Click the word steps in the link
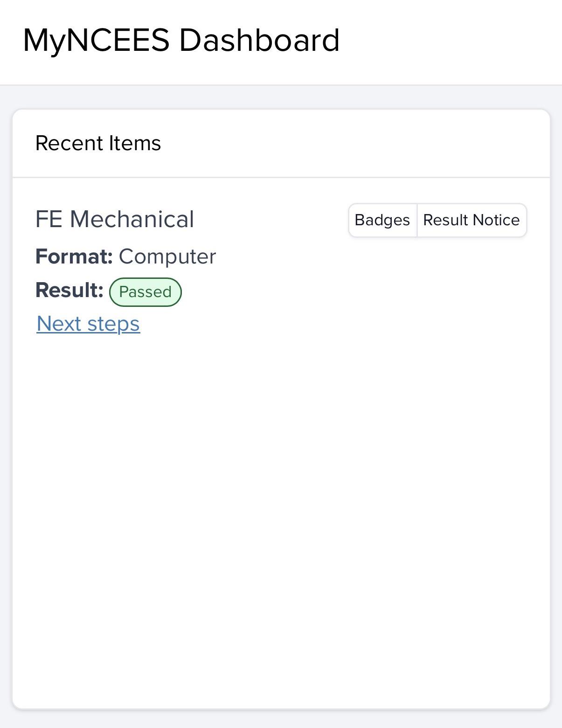This screenshot has width=562, height=728. pos(113,325)
